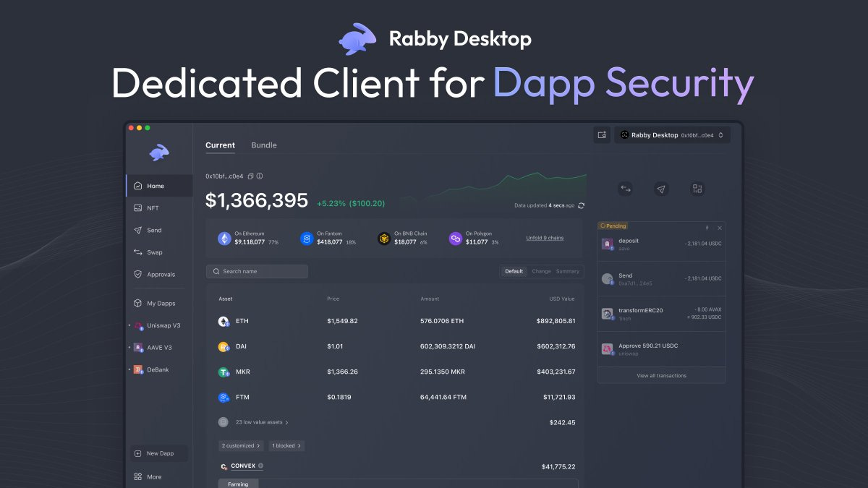Click the Asset column header
Image resolution: width=868 pixels, height=488 pixels.
coord(226,299)
